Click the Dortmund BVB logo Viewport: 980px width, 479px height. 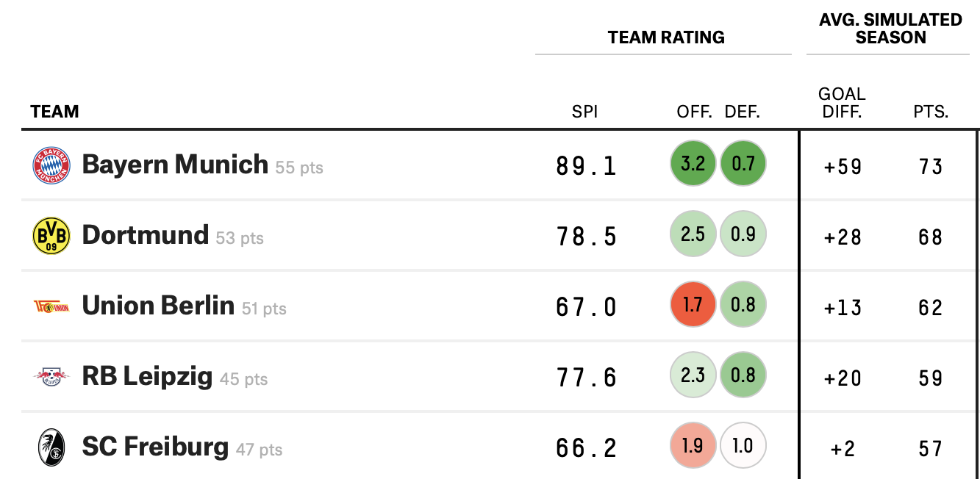tap(51, 236)
